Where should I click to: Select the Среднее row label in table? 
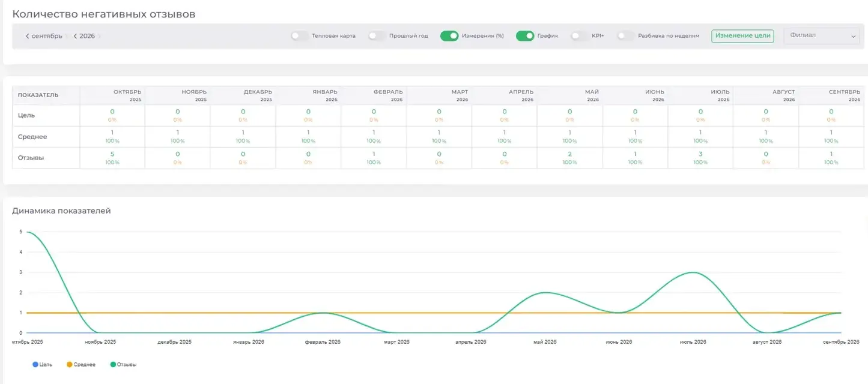tap(32, 137)
